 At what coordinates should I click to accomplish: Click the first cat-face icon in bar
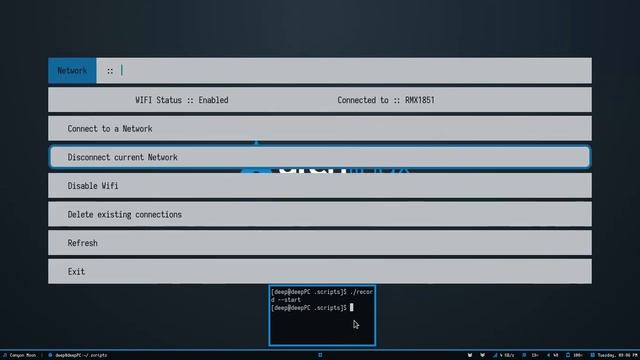pos(470,356)
